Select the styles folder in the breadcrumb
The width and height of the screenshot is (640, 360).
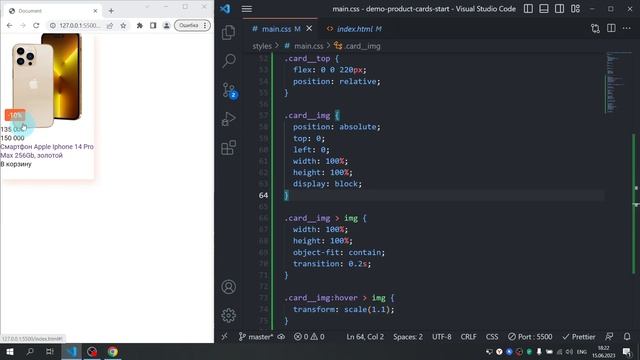(262, 46)
